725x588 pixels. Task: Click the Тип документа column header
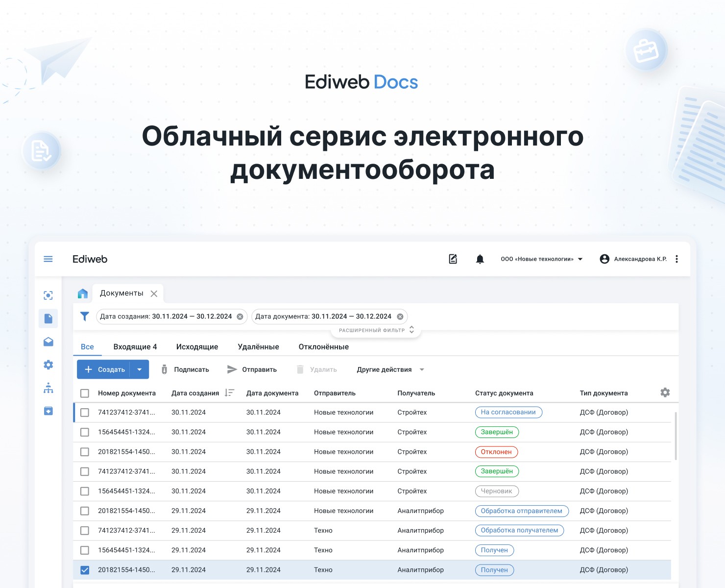point(604,393)
